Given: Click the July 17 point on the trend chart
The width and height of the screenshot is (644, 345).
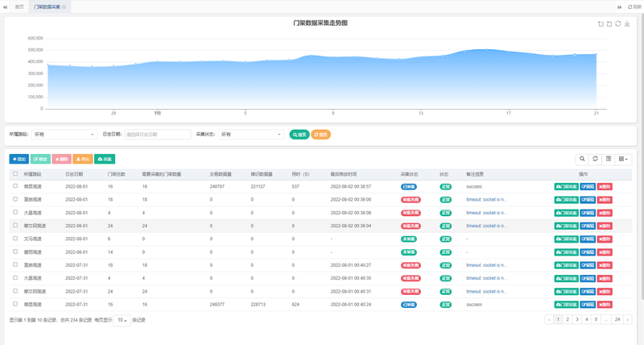Looking at the screenshot, I should (x=509, y=52).
